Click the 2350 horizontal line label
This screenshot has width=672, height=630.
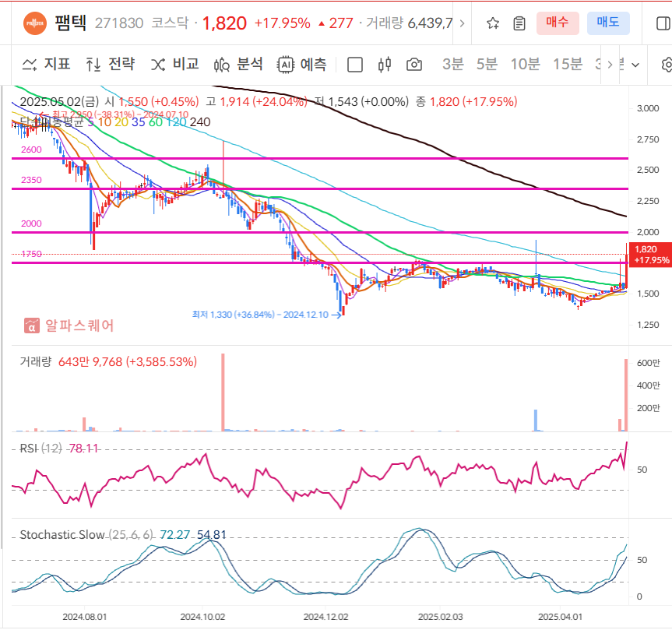(31, 180)
